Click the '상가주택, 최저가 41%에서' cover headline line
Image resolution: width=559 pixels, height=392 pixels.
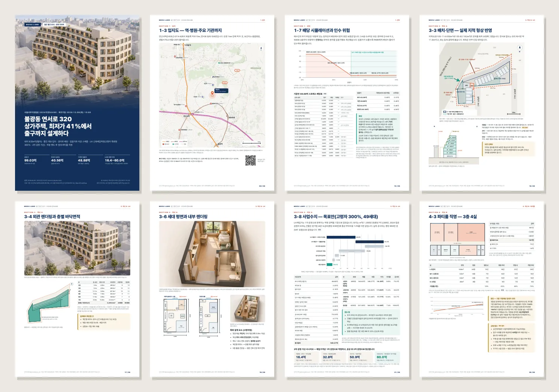pos(58,126)
